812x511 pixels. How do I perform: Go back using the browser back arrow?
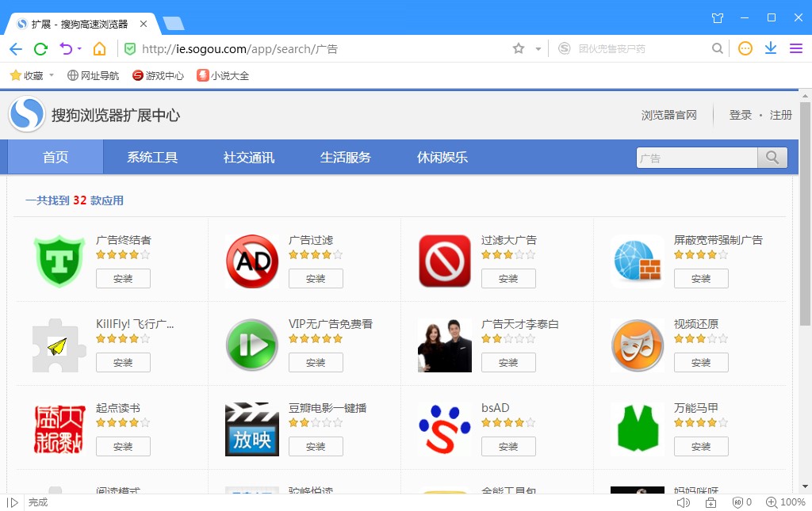coord(16,48)
